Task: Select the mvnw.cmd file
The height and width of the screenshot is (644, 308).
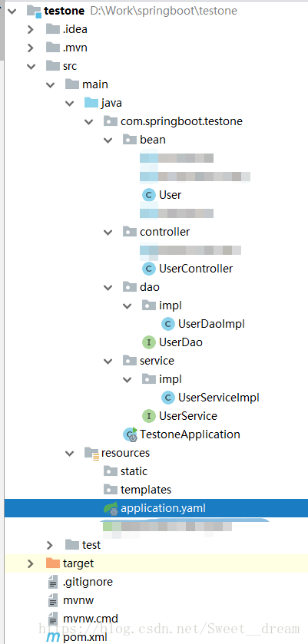Action: pyautogui.click(x=91, y=619)
